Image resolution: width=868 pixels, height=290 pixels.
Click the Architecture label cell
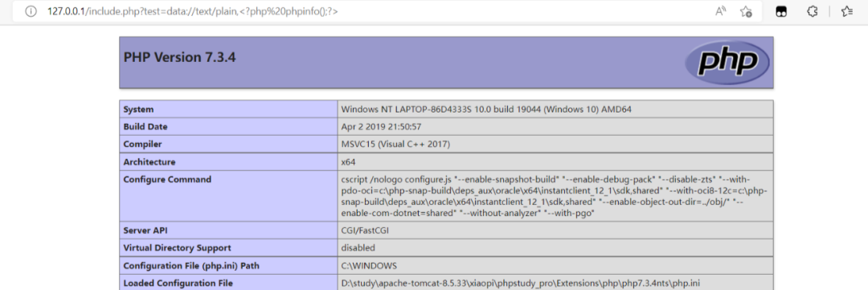(228, 162)
